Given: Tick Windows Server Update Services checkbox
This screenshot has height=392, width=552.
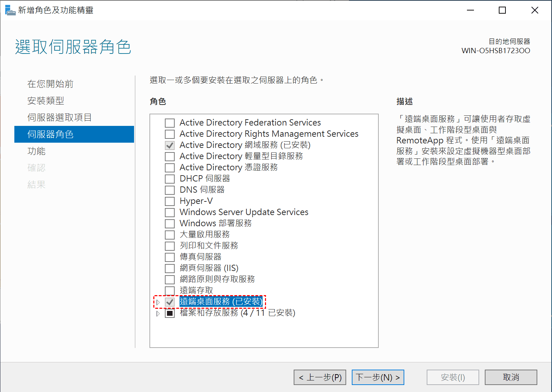Looking at the screenshot, I should point(170,213).
